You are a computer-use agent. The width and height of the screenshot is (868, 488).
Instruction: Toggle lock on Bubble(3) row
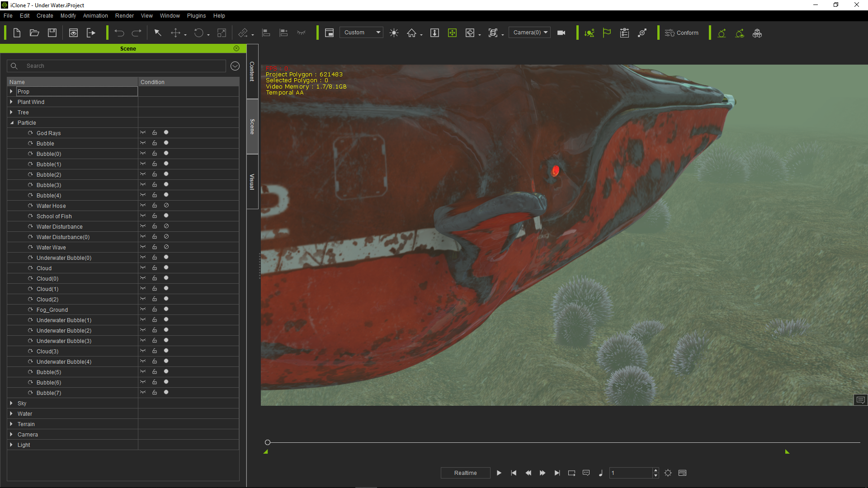point(155,184)
